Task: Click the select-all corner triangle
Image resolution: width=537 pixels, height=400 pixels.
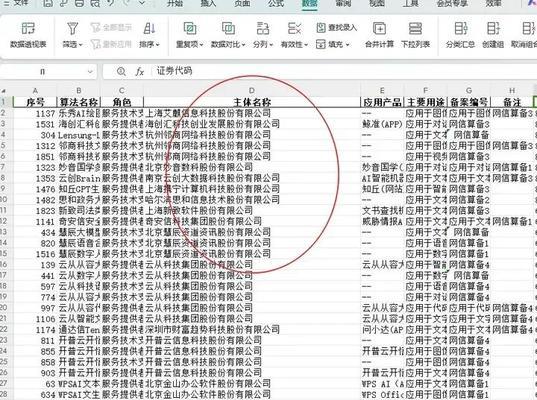Action: (x=4, y=91)
